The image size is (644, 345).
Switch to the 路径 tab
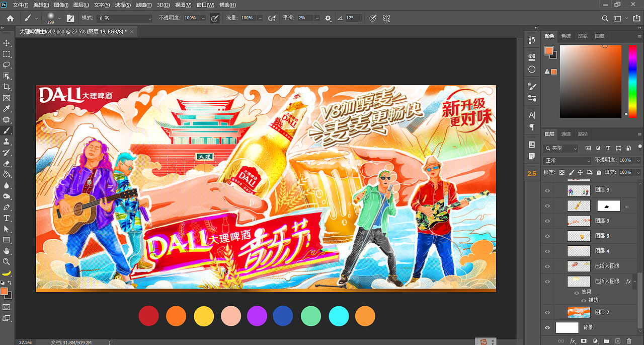pos(583,134)
